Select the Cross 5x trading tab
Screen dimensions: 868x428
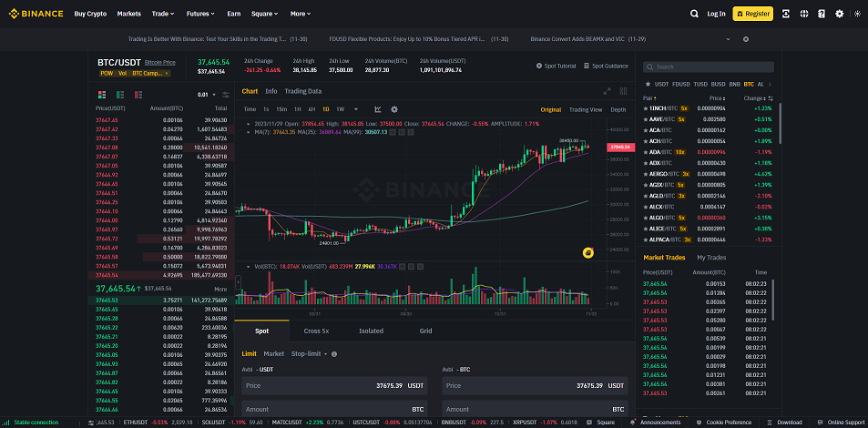tap(316, 331)
